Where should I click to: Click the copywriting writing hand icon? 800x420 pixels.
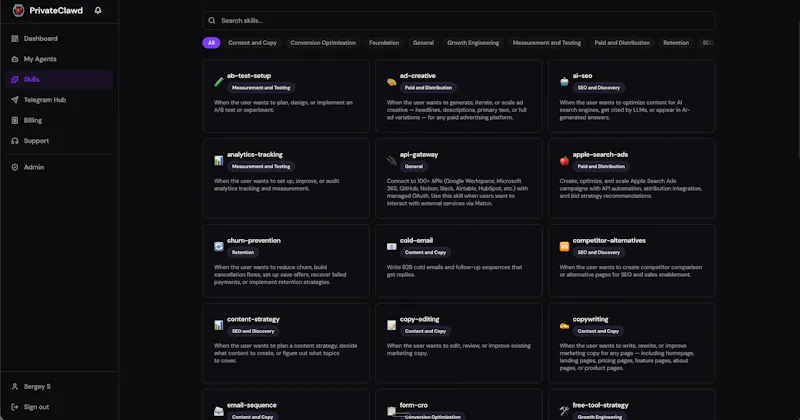pos(564,325)
